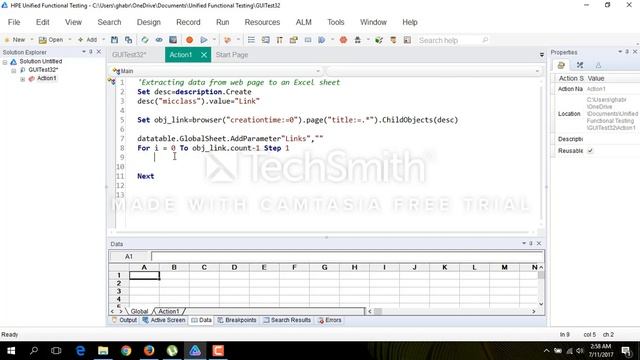Click the Open toolbar button

click(51, 40)
